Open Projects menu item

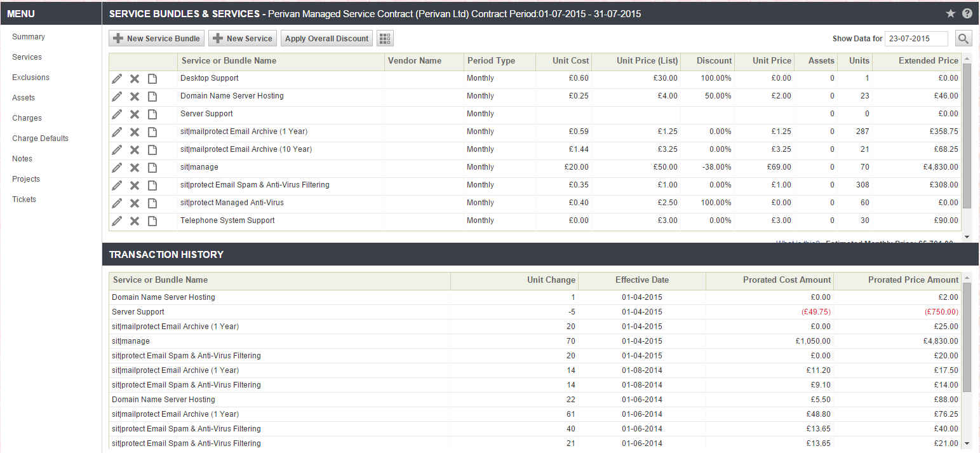click(26, 179)
